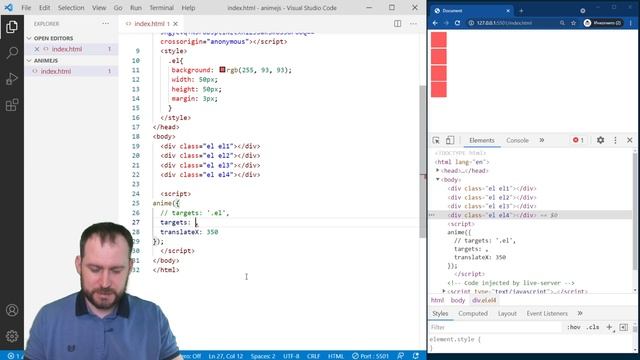Toggle .cls class editor
Image resolution: width=640 pixels, height=360 pixels.
coord(593,327)
